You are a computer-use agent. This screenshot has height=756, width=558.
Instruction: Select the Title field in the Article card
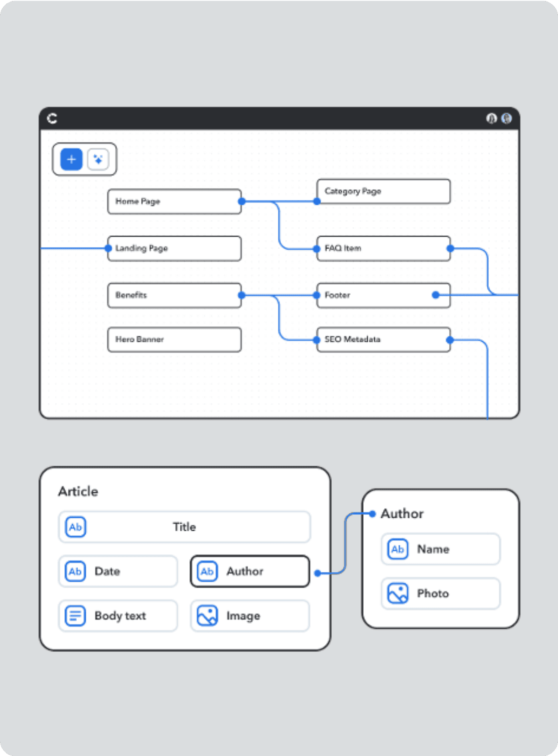pyautogui.click(x=184, y=527)
